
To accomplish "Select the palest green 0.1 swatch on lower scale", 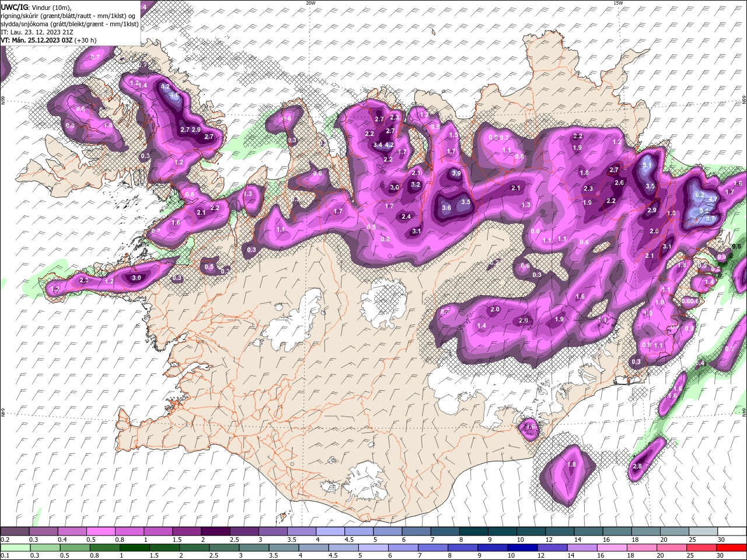I will coord(15,547).
